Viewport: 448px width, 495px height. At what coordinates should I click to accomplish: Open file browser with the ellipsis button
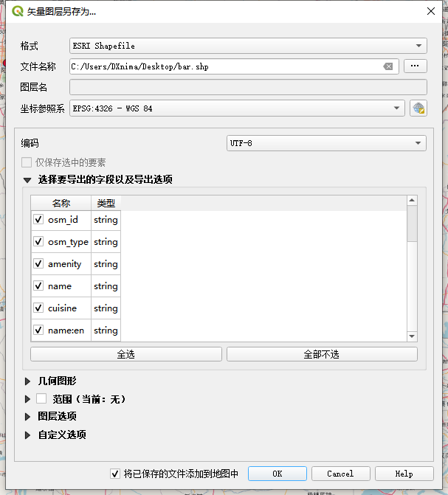415,66
